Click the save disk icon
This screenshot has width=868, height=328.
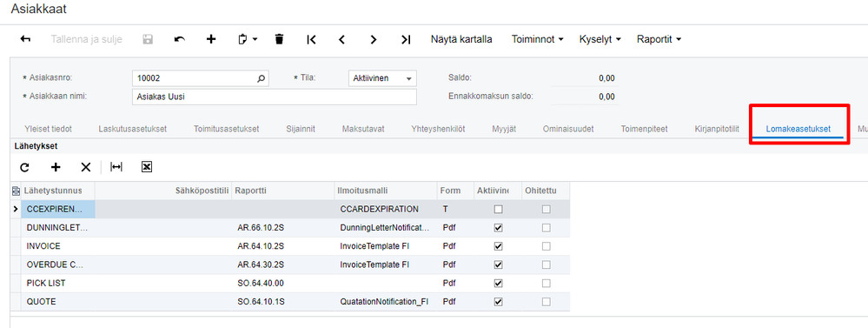[148, 39]
